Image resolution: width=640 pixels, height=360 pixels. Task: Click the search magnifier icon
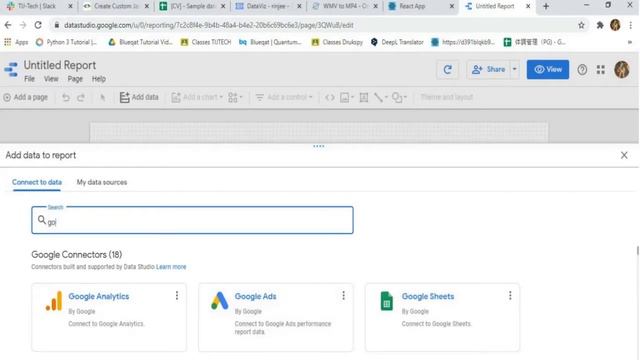click(x=42, y=220)
